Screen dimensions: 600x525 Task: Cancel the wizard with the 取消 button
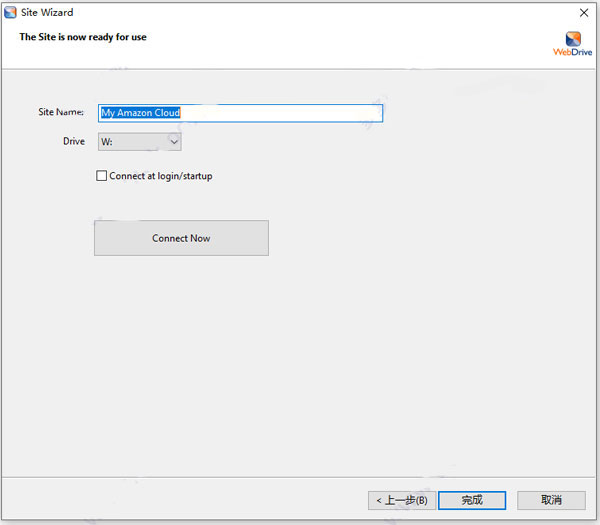[x=551, y=500]
